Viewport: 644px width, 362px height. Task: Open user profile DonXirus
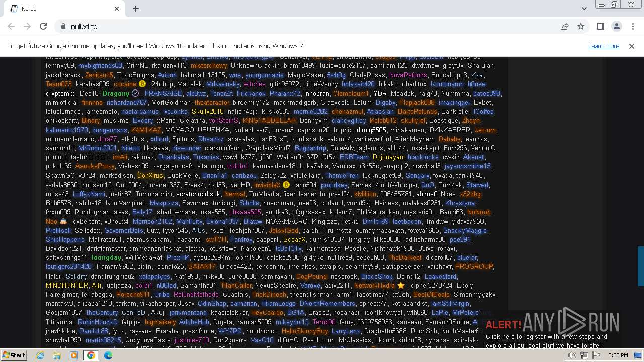coord(150,175)
